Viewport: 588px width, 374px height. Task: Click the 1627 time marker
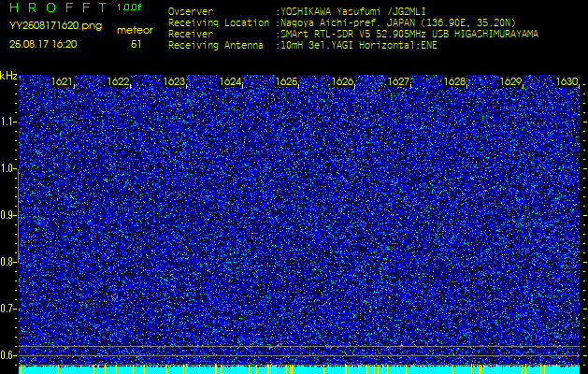[398, 81]
